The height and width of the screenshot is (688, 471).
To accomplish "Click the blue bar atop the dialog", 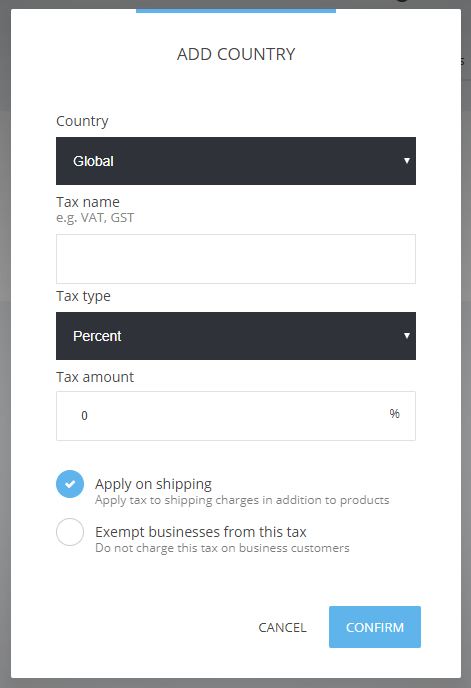I will point(236,11).
